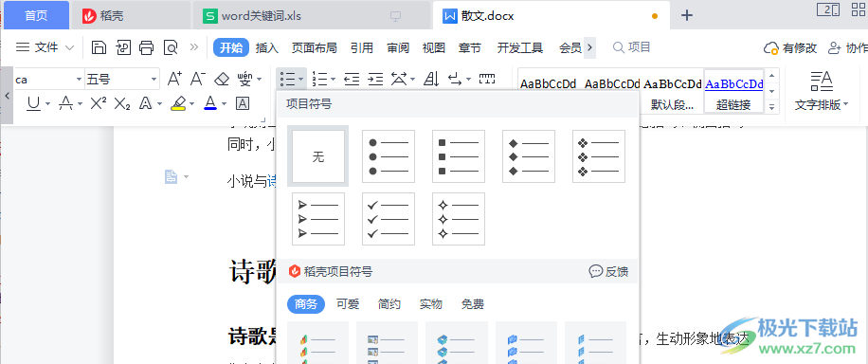Click the 协作 collaboration button
Viewport: 868px width, 364px height.
click(x=847, y=48)
